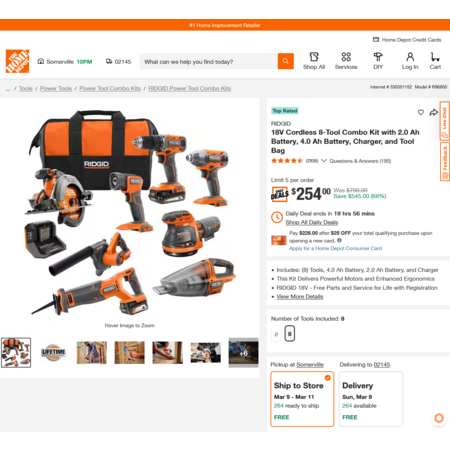Share product using the arrow icon
This screenshot has width=450, height=450.
[433, 113]
